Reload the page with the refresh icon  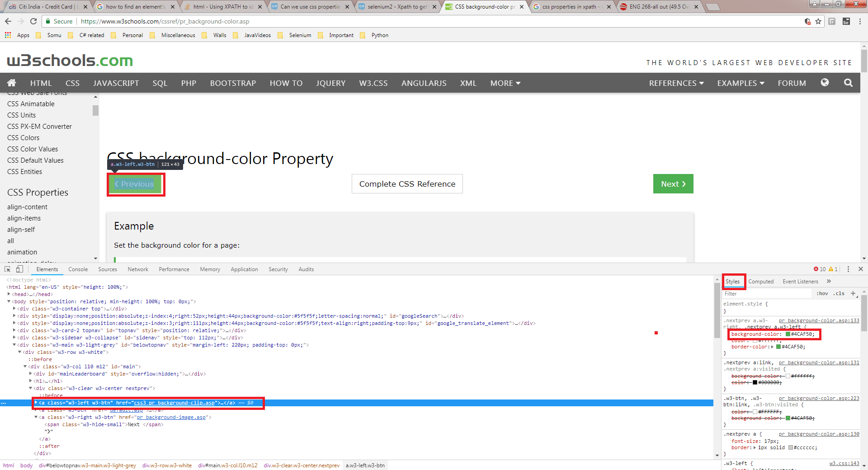pyautogui.click(x=33, y=21)
